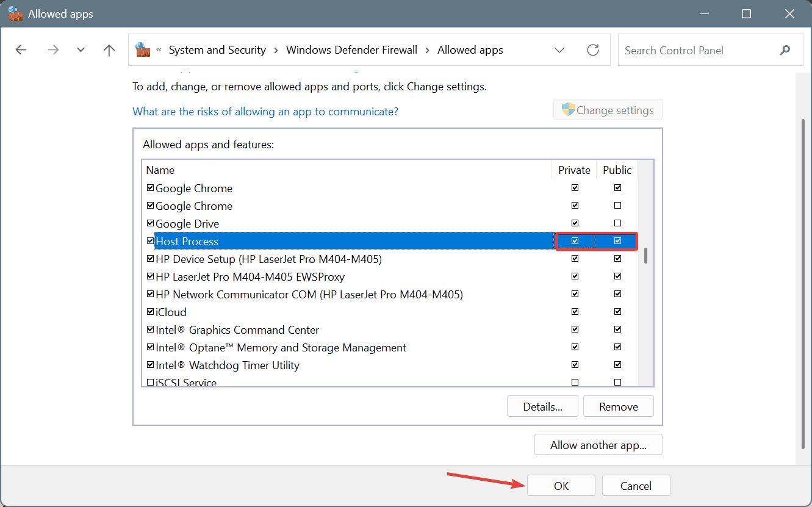Expand the address bar history dropdown
The image size is (812, 507).
[x=559, y=50]
